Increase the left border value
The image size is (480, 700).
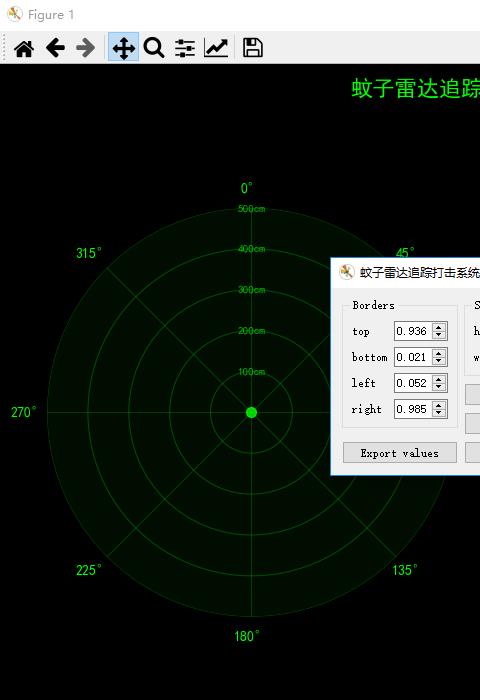point(439,379)
